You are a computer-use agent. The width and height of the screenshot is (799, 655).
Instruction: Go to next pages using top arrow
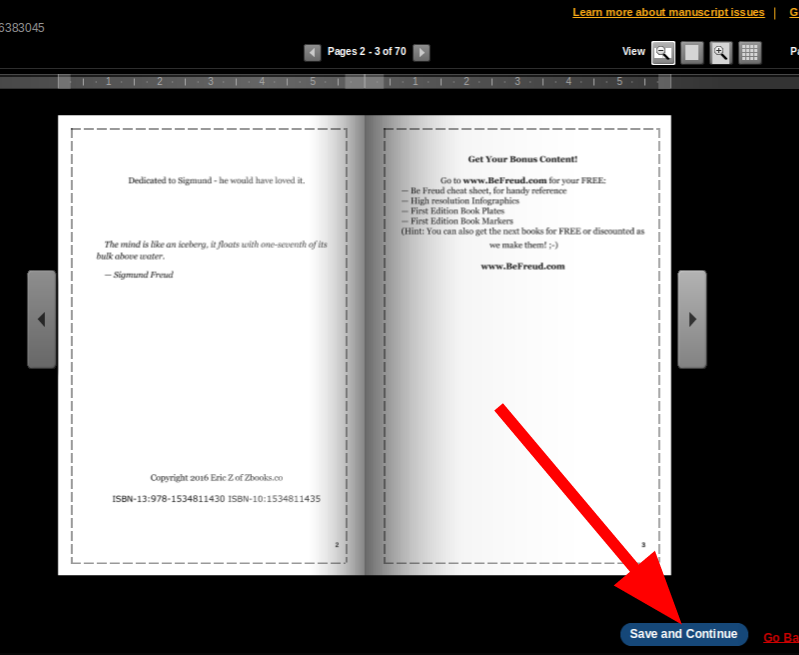tap(421, 53)
